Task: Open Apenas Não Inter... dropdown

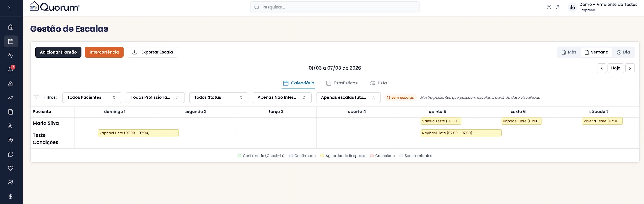Action: click(x=282, y=97)
